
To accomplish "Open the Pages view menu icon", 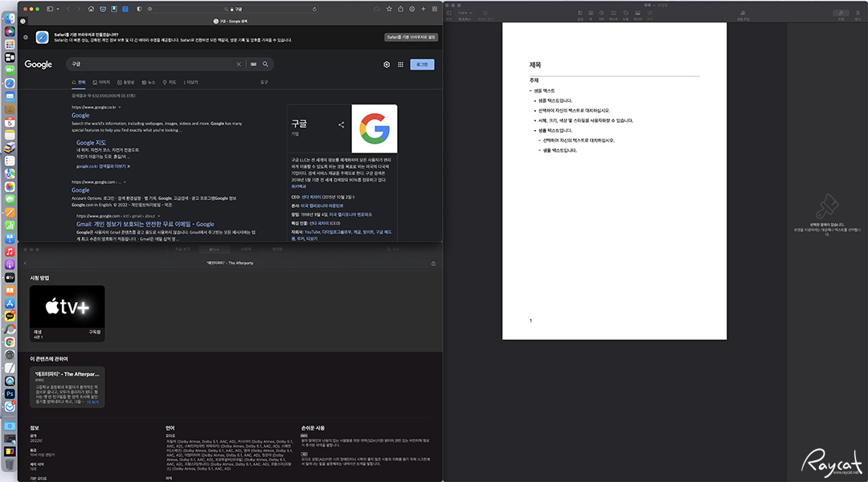I will [449, 13].
